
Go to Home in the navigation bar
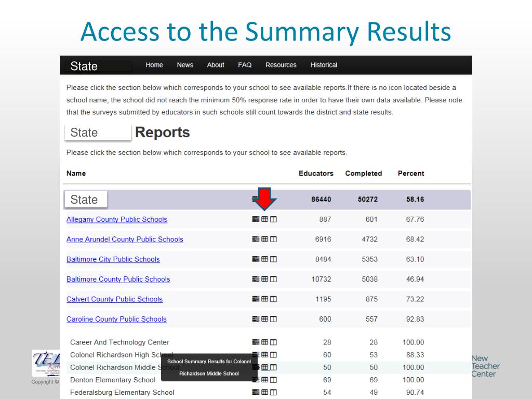[154, 65]
